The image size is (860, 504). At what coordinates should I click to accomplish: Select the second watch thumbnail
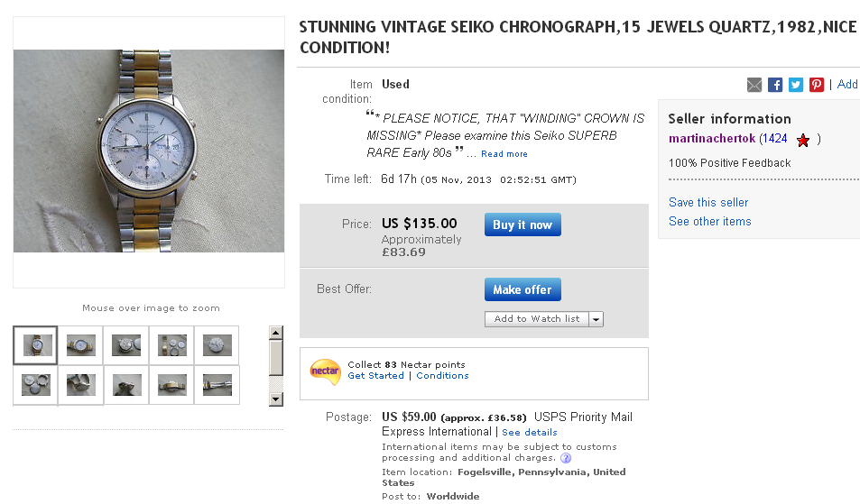(81, 345)
